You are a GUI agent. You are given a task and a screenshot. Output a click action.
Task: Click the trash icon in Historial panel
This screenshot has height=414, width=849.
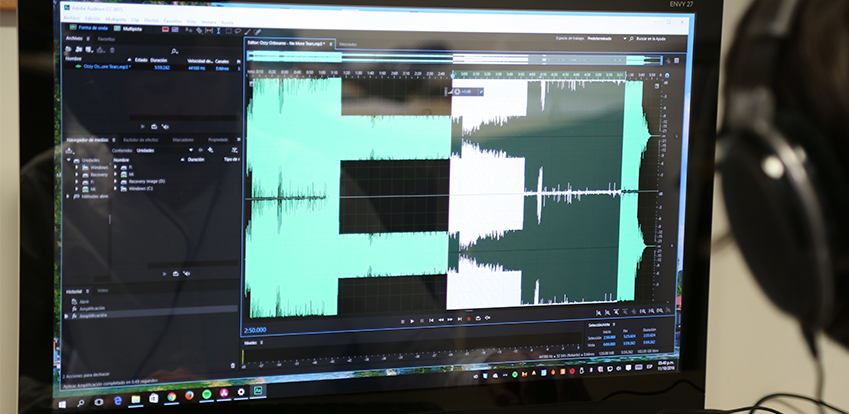point(233,365)
